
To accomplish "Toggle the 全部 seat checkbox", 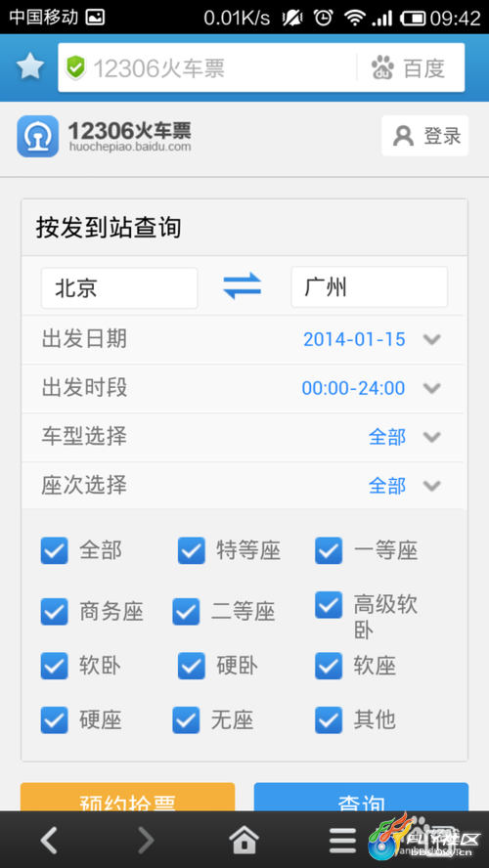I will pos(54,550).
